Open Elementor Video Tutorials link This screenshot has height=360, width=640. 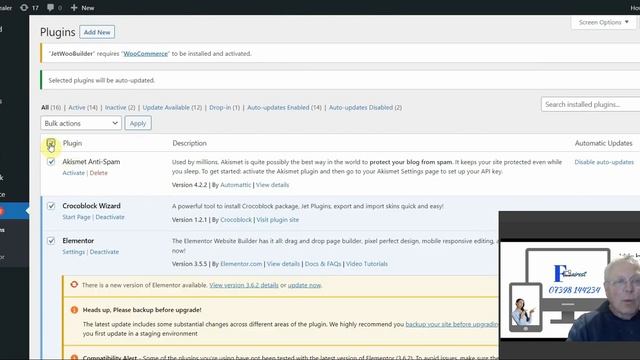(367, 264)
